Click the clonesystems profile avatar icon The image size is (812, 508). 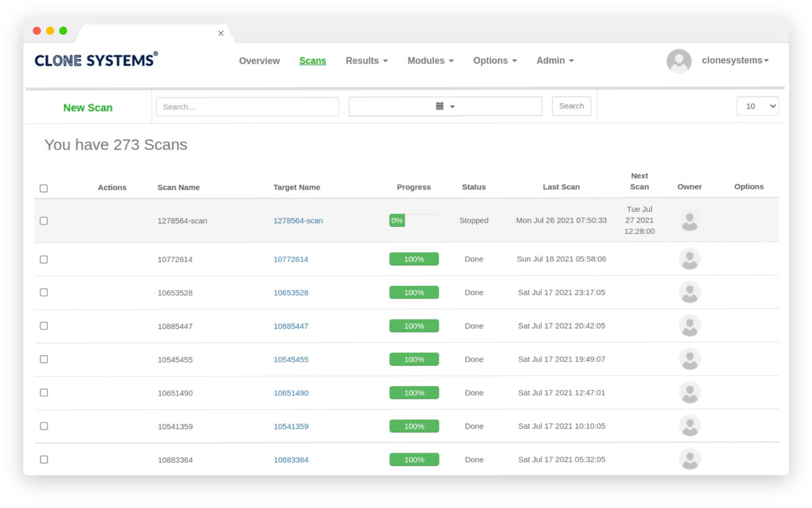(679, 61)
